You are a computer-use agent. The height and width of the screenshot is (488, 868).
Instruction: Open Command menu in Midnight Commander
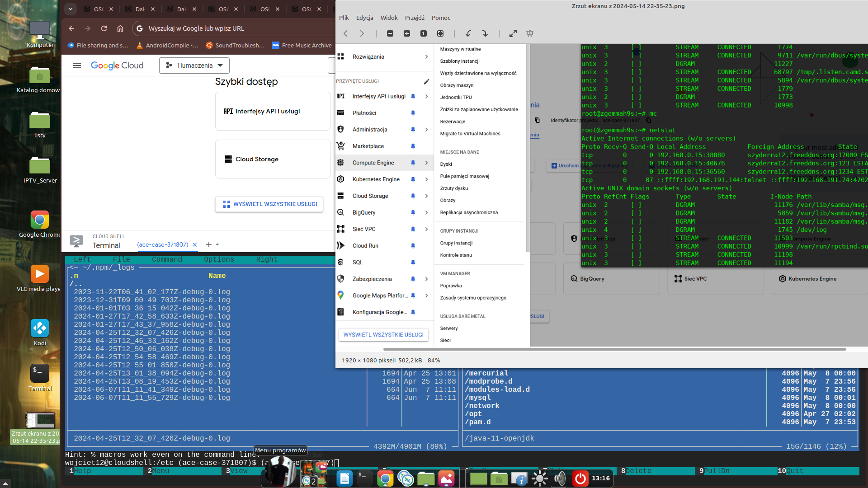(167, 259)
